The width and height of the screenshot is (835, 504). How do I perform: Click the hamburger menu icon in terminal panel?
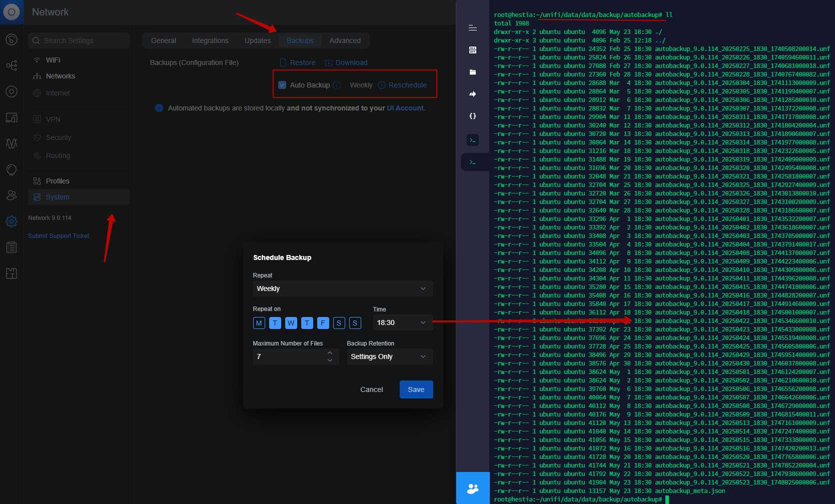click(x=472, y=28)
